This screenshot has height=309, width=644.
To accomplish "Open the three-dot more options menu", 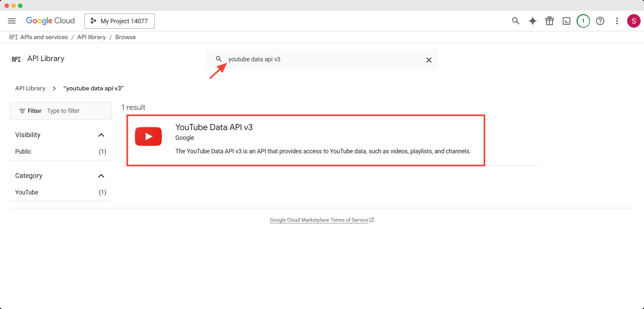I will pos(617,21).
